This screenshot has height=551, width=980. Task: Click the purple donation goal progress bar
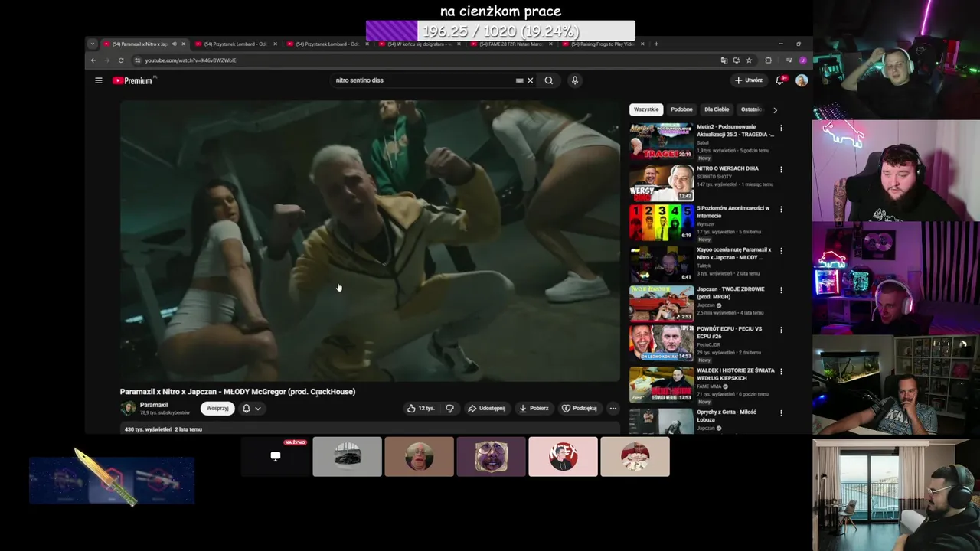pos(501,31)
